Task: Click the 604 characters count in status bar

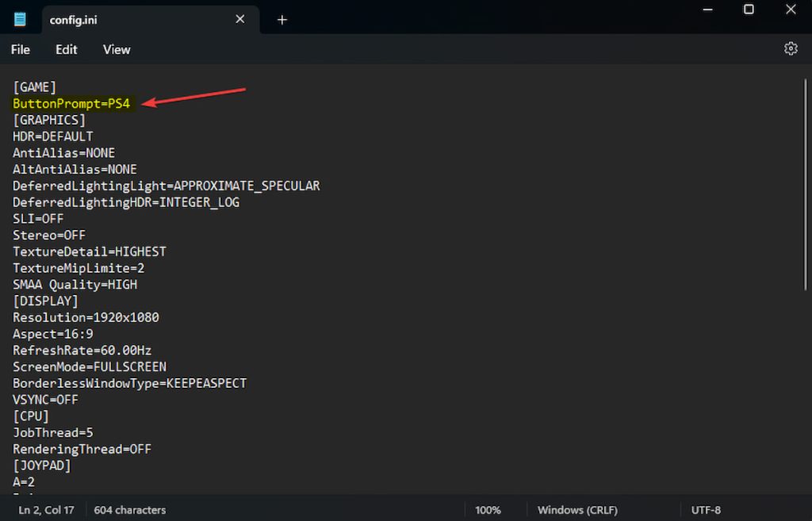Action: coord(130,510)
